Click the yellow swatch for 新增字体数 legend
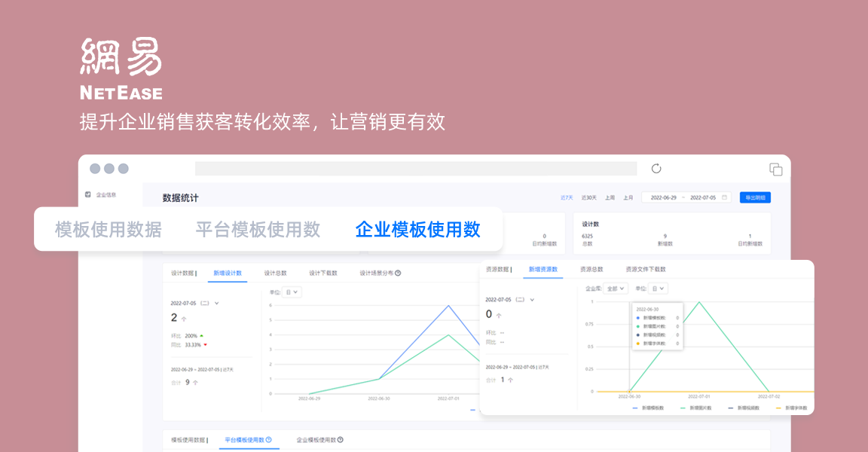The image size is (868, 452). [x=778, y=408]
